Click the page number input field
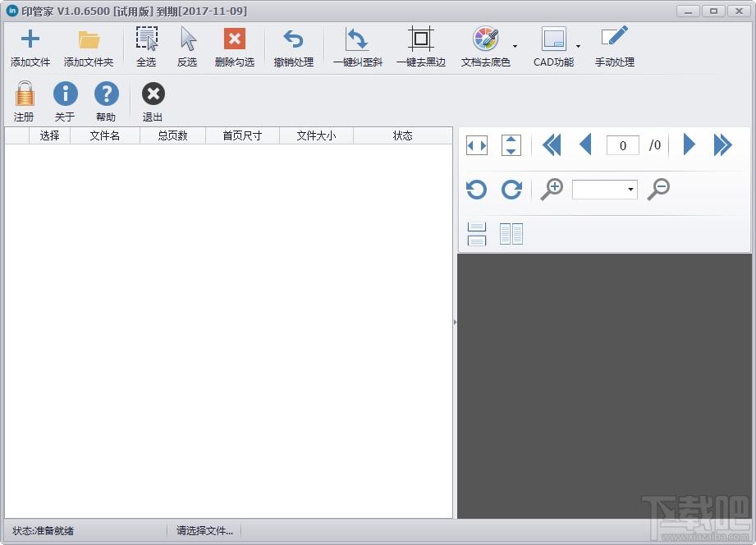The width and height of the screenshot is (756, 545). [x=623, y=145]
